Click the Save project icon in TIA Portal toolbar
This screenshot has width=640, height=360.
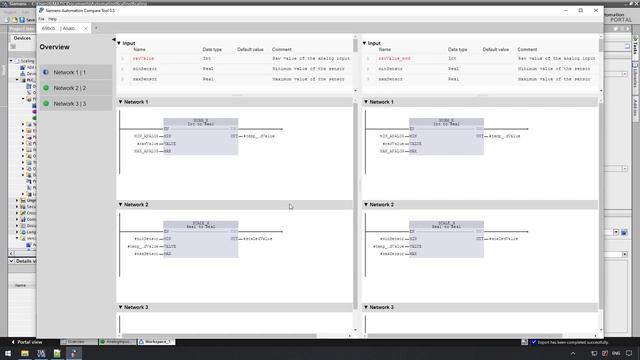22,19
